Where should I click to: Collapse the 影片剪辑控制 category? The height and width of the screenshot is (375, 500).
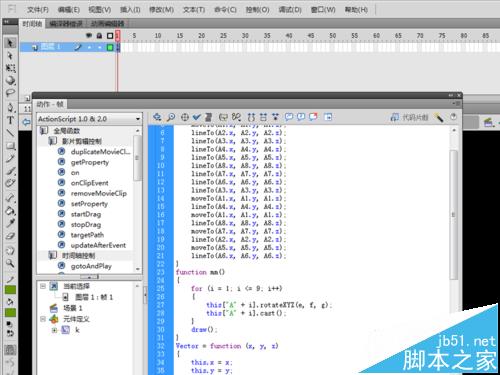click(x=53, y=141)
